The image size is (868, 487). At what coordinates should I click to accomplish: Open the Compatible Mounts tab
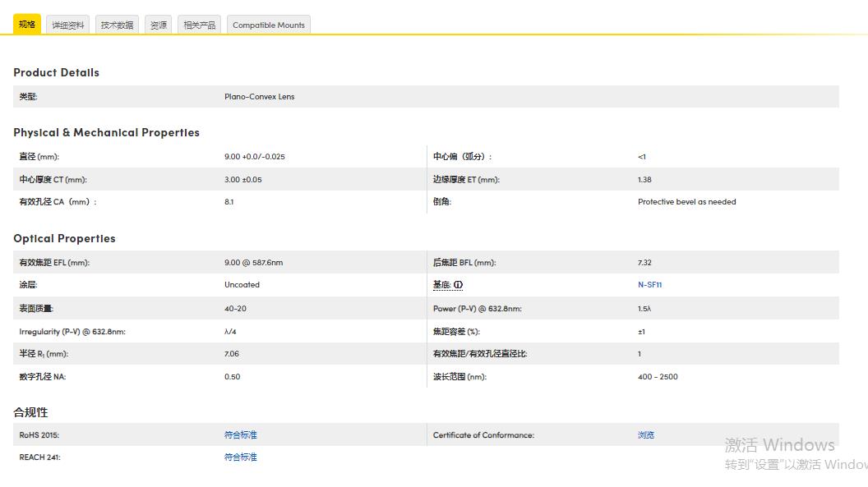pyautogui.click(x=268, y=25)
